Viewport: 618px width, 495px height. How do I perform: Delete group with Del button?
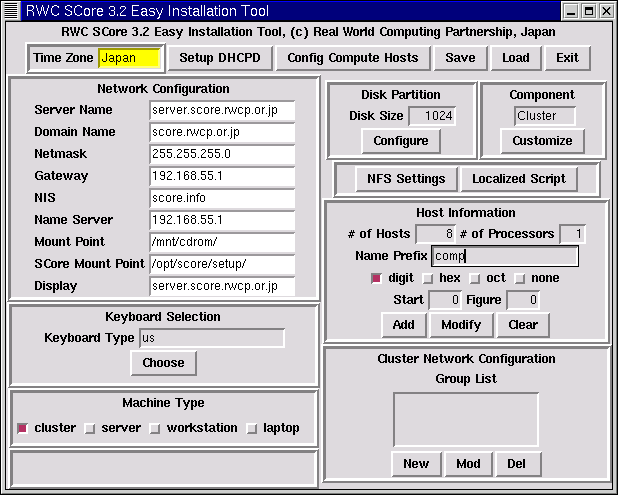click(518, 464)
